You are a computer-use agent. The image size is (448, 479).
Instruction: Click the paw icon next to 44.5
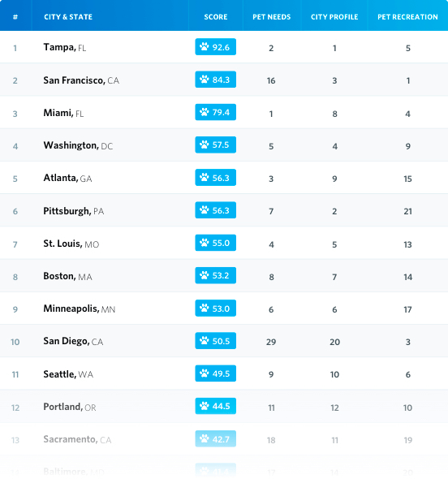pos(204,406)
